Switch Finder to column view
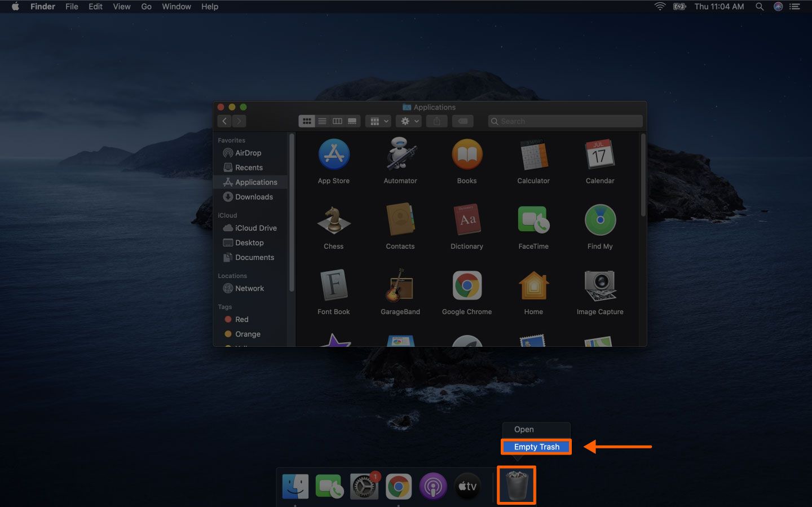This screenshot has width=812, height=507. click(337, 121)
